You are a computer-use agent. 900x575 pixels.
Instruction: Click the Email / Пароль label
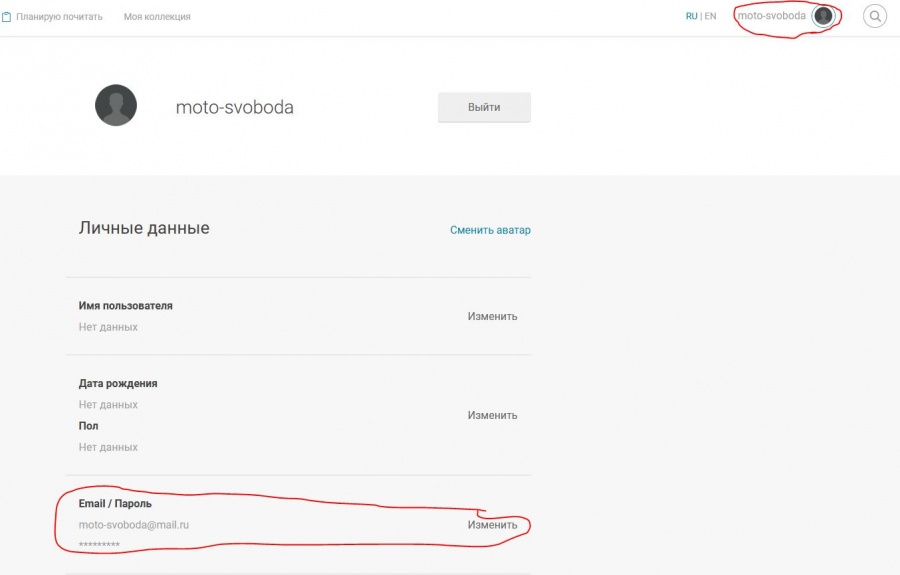(115, 503)
